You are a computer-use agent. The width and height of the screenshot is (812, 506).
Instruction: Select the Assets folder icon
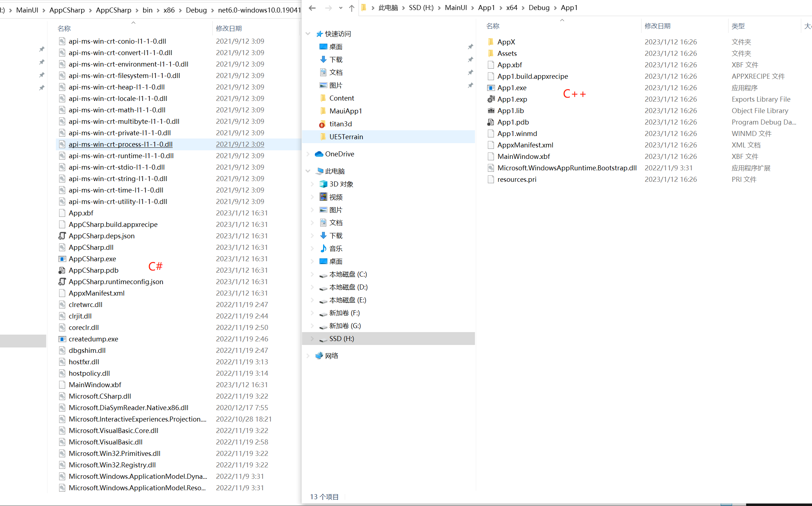click(491, 53)
